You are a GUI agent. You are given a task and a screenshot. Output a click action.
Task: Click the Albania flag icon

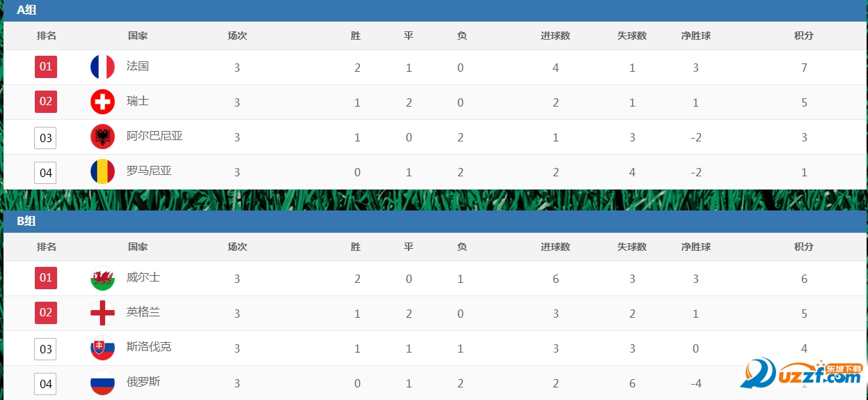(102, 137)
